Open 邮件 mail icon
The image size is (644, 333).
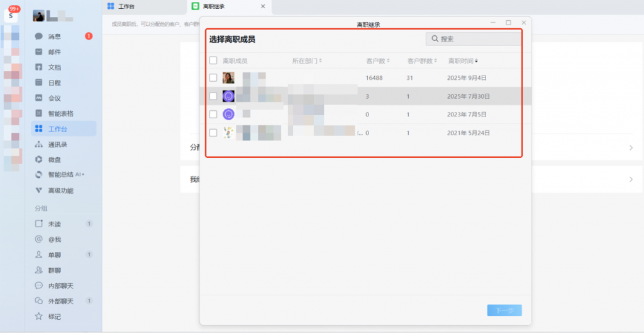pos(38,52)
